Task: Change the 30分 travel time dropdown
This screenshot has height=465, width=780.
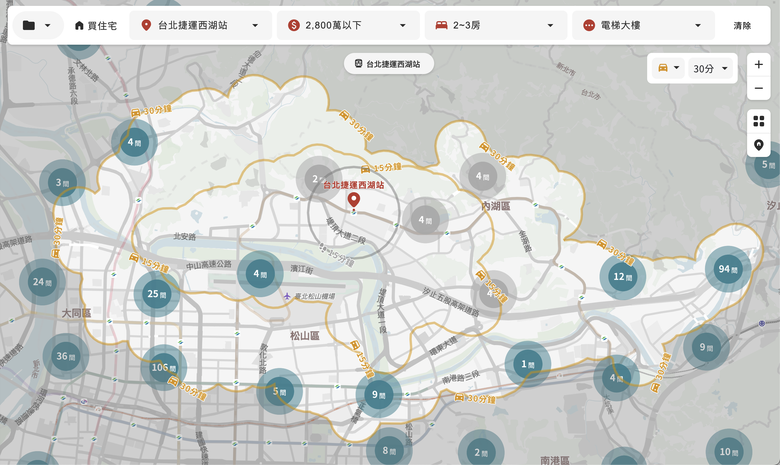Action: pyautogui.click(x=710, y=68)
